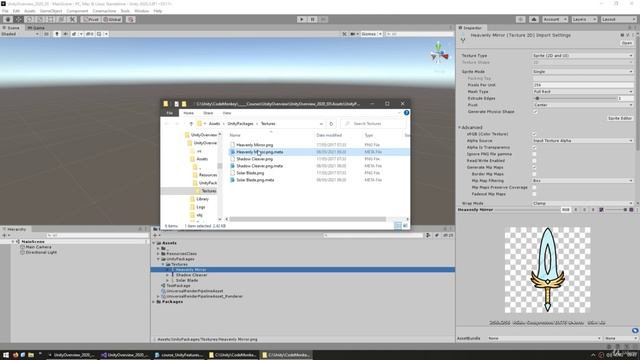Open the Component menu

point(77,11)
